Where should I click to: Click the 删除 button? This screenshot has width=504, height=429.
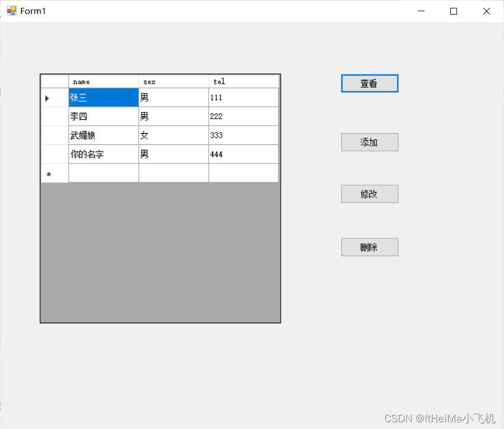pos(369,247)
